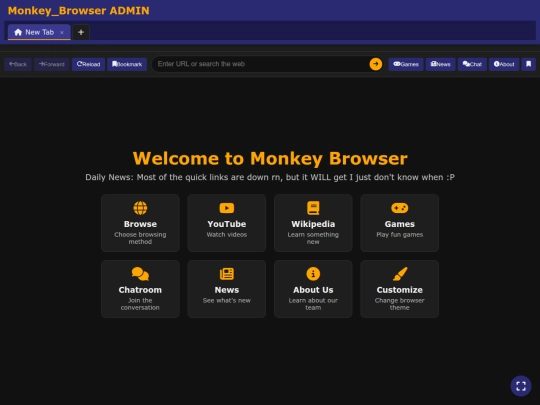Open the News quick link title
540x405 pixels.
[227, 290]
